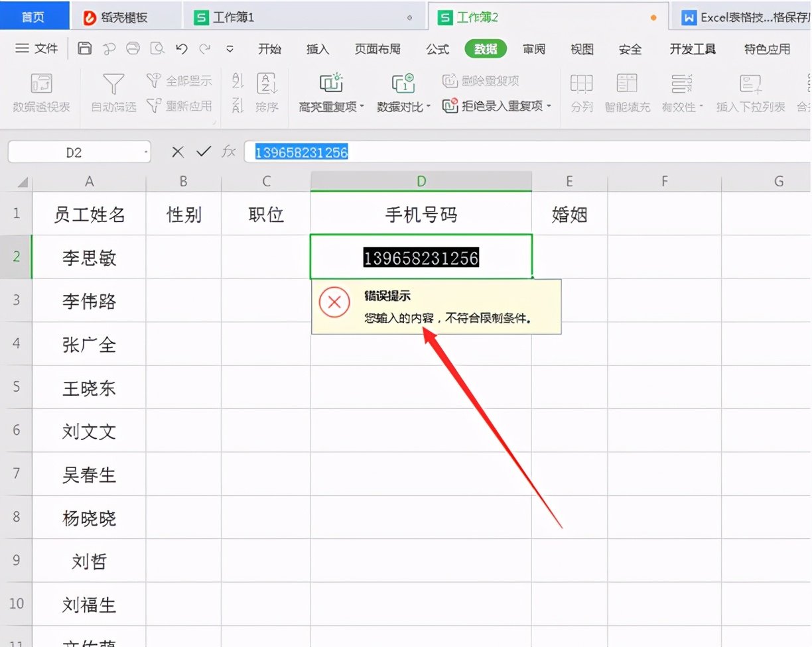Click the Save icon in quick toolbar
This screenshot has width=812, height=647.
click(x=85, y=48)
